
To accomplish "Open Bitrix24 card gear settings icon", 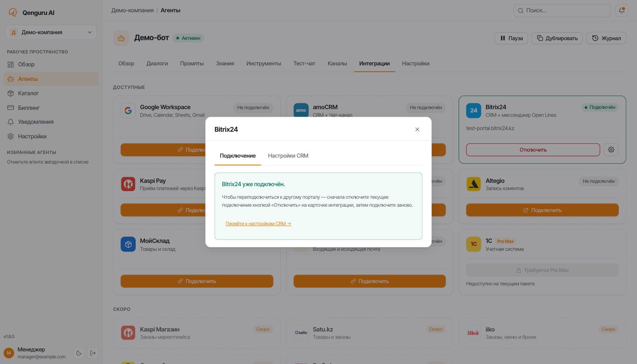I will [x=611, y=150].
